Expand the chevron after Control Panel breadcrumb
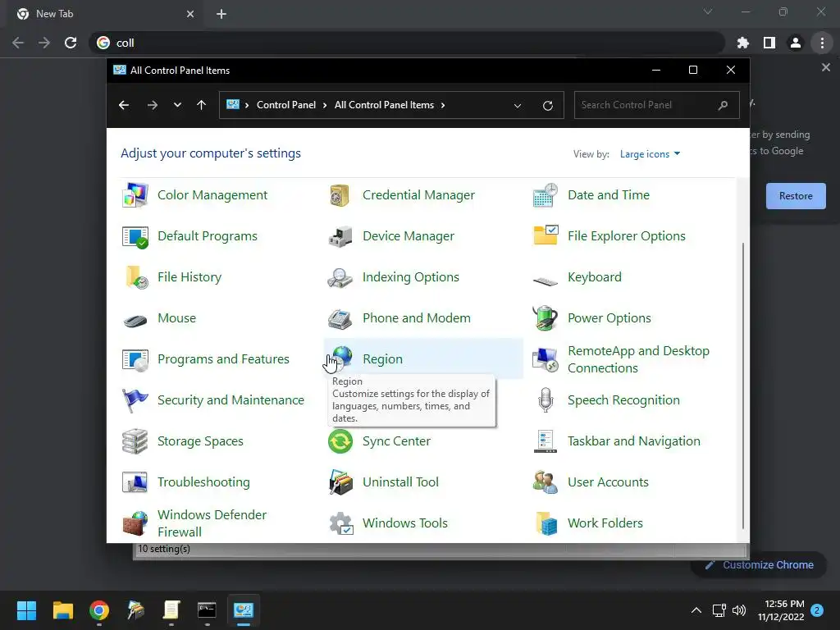 (x=325, y=105)
